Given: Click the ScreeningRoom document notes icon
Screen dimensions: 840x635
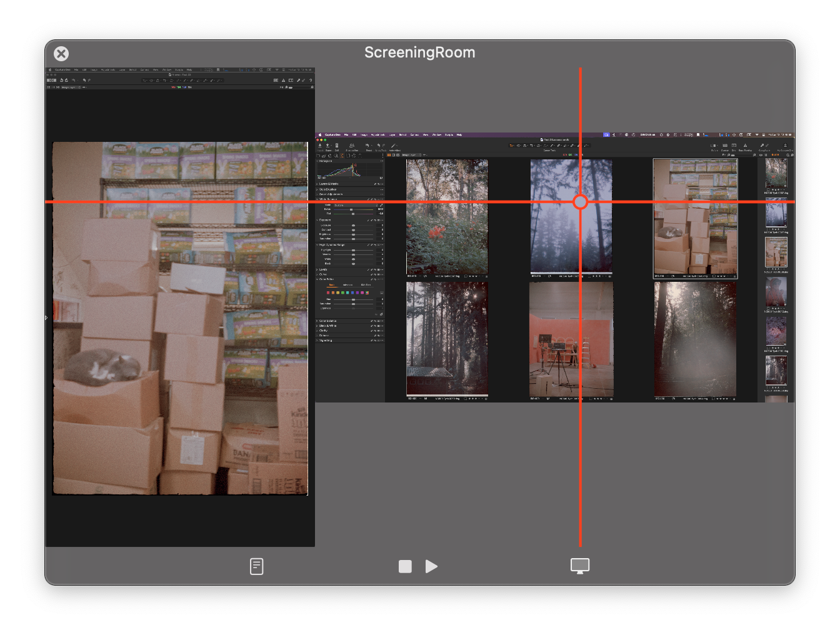Looking at the screenshot, I should tap(256, 566).
